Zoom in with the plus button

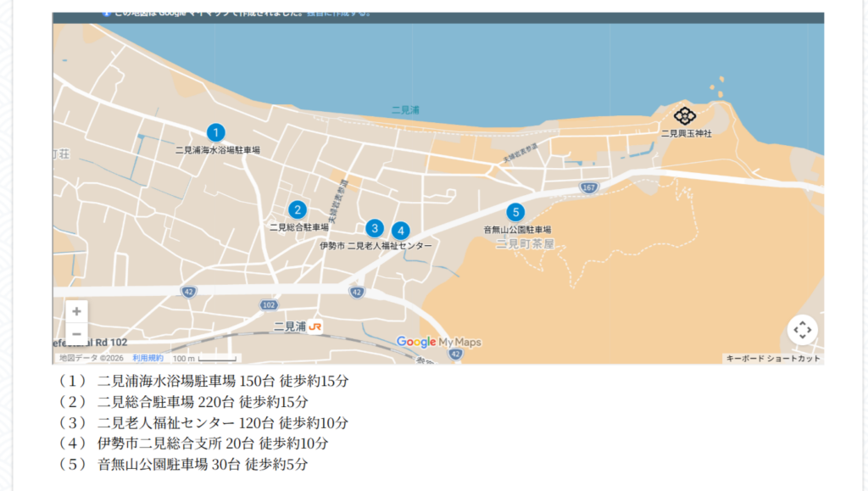point(76,311)
